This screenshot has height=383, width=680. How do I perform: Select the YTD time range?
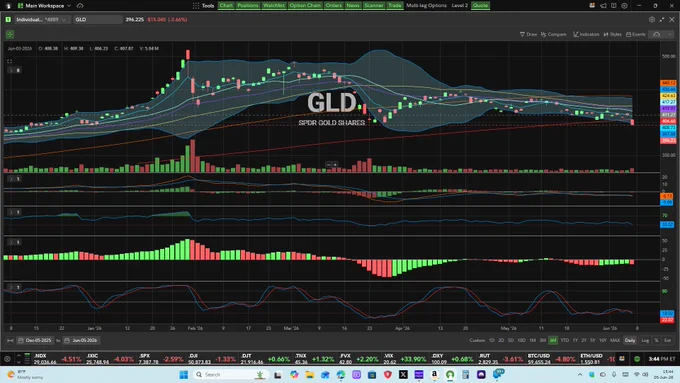pos(565,340)
